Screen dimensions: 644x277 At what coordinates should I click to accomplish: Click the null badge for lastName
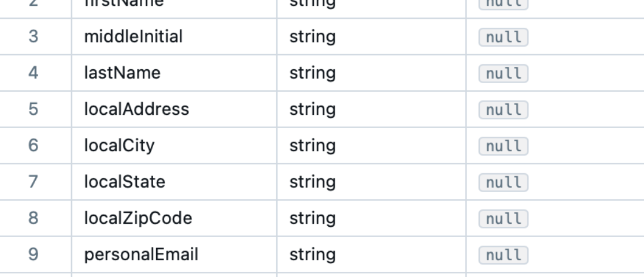(503, 74)
